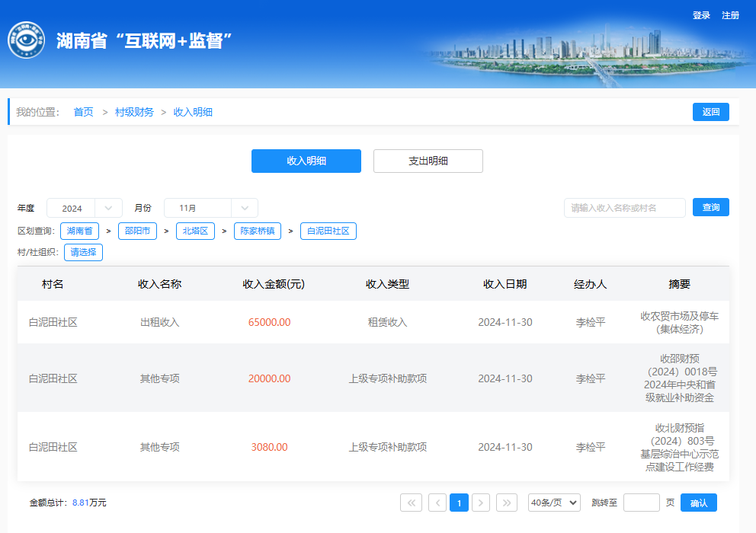Click the 收入类型 column header

pyautogui.click(x=387, y=284)
